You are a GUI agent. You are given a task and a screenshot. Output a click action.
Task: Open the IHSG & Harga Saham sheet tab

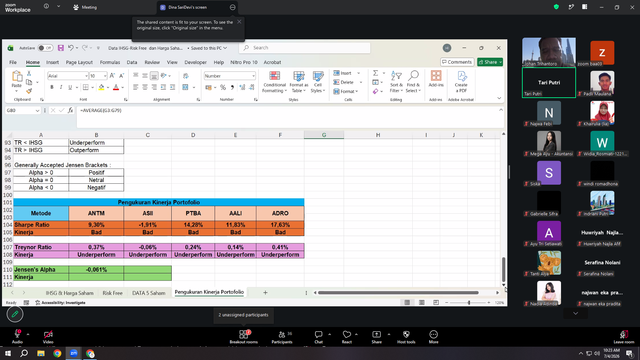[x=69, y=293]
